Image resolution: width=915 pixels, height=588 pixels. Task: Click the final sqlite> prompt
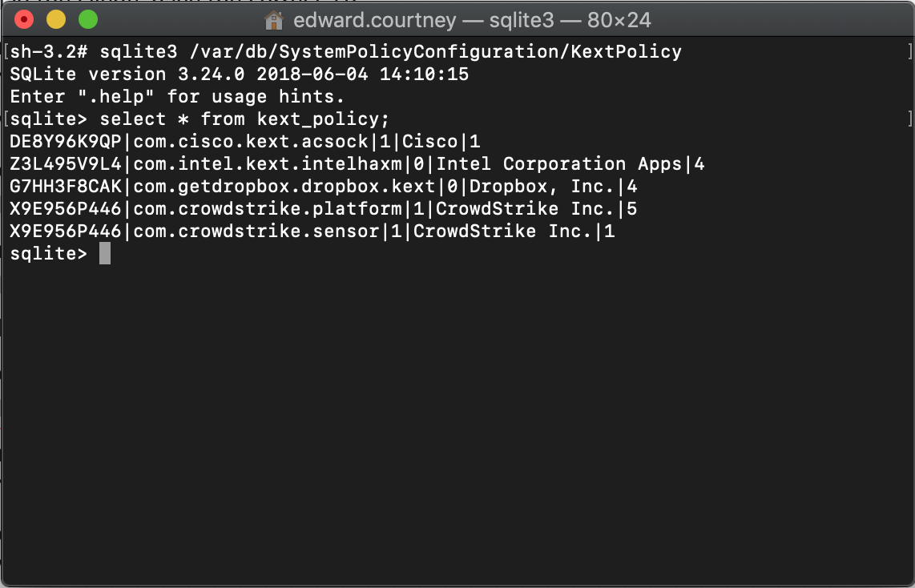click(48, 254)
